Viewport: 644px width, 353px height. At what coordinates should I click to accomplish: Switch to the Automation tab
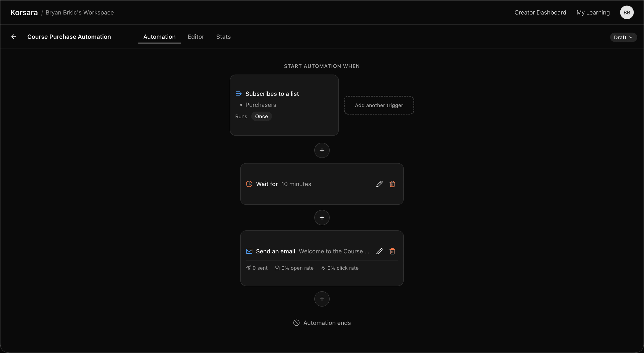[x=159, y=37]
